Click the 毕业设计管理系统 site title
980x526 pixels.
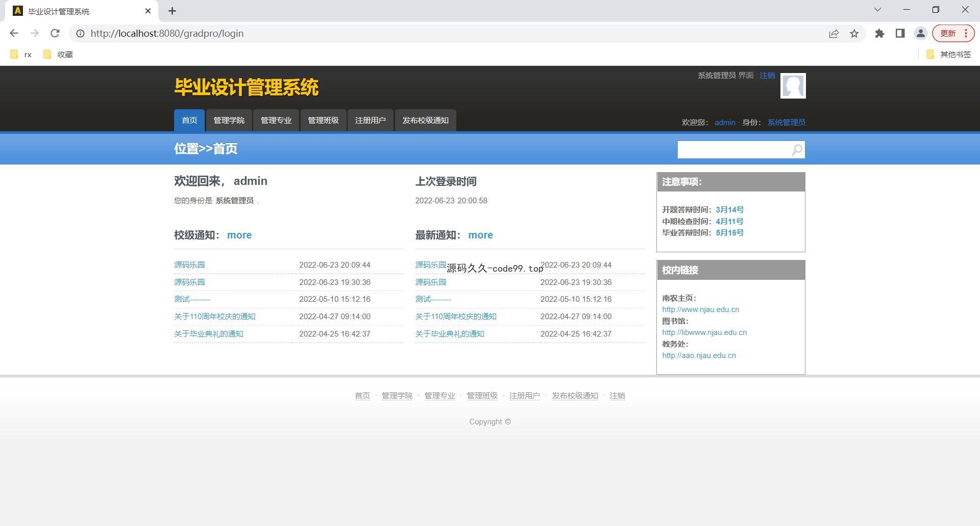tap(247, 87)
